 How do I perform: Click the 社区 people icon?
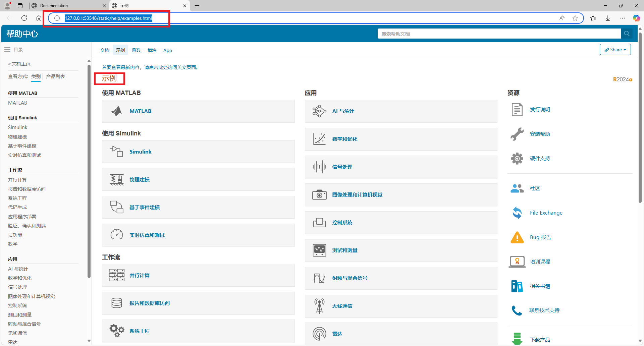[x=517, y=188]
